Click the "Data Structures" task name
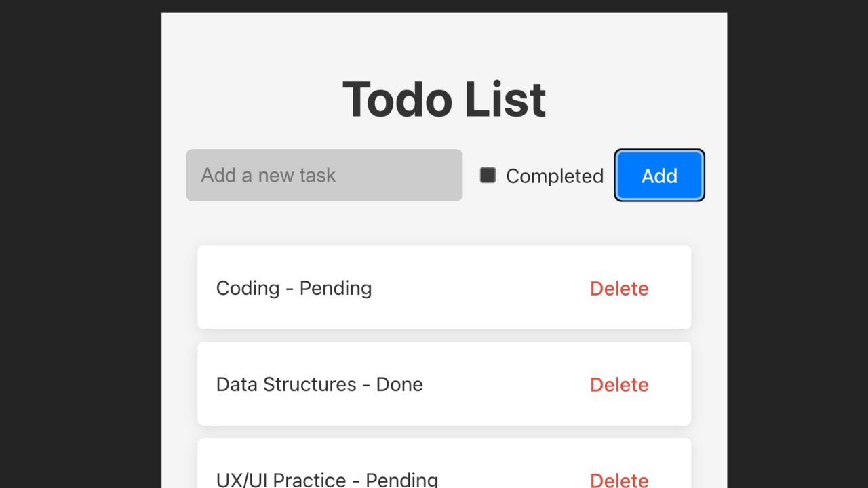Viewport: 868px width, 488px height. click(285, 384)
